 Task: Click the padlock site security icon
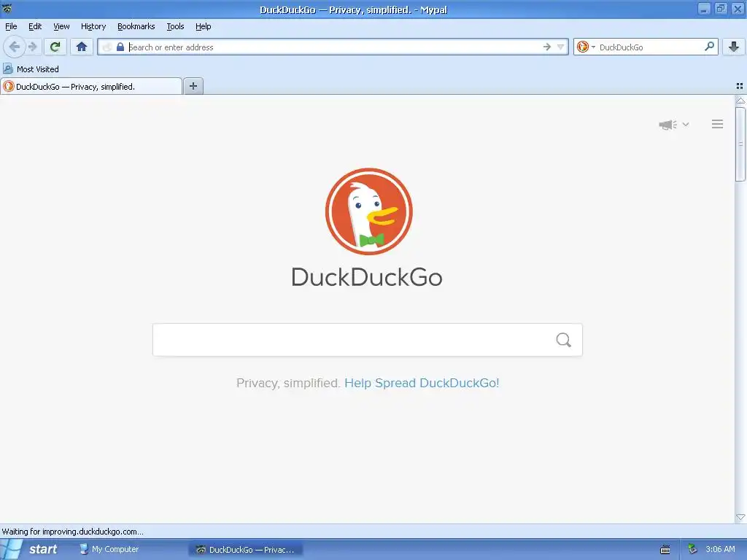pos(120,47)
